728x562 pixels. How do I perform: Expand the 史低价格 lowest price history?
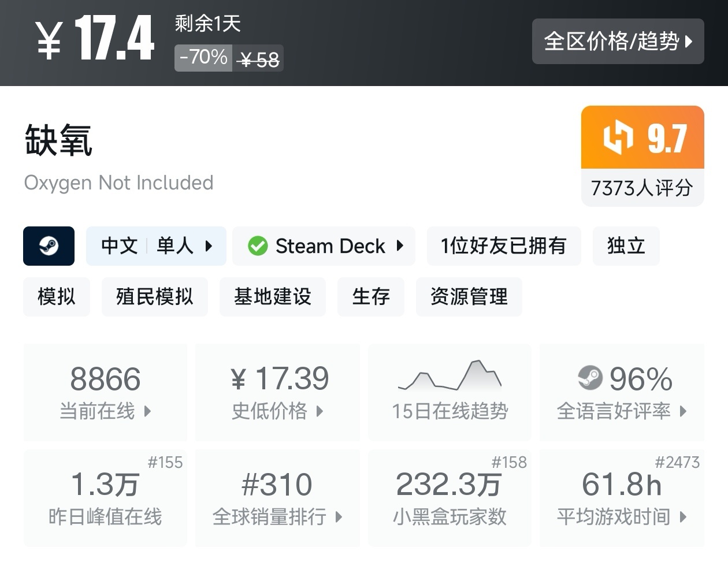277,392
